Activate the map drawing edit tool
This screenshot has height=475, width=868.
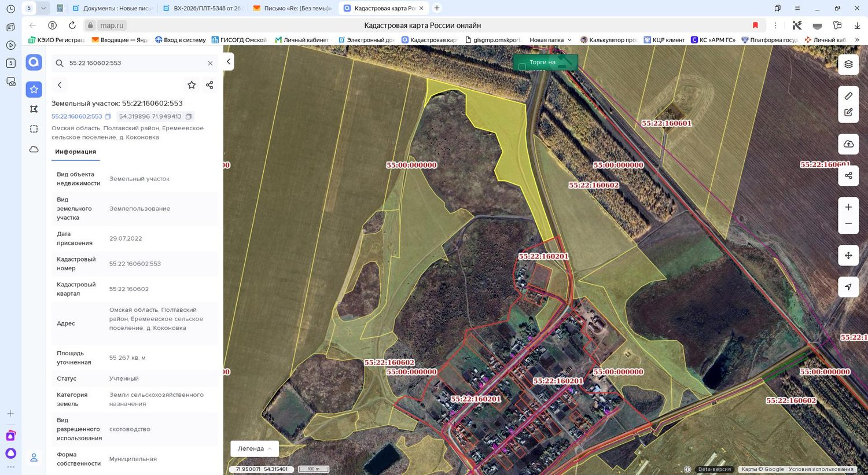[x=848, y=112]
